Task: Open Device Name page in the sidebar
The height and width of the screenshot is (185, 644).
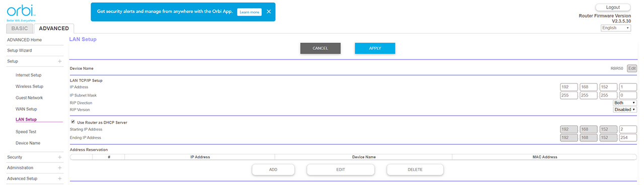Action: click(x=28, y=143)
